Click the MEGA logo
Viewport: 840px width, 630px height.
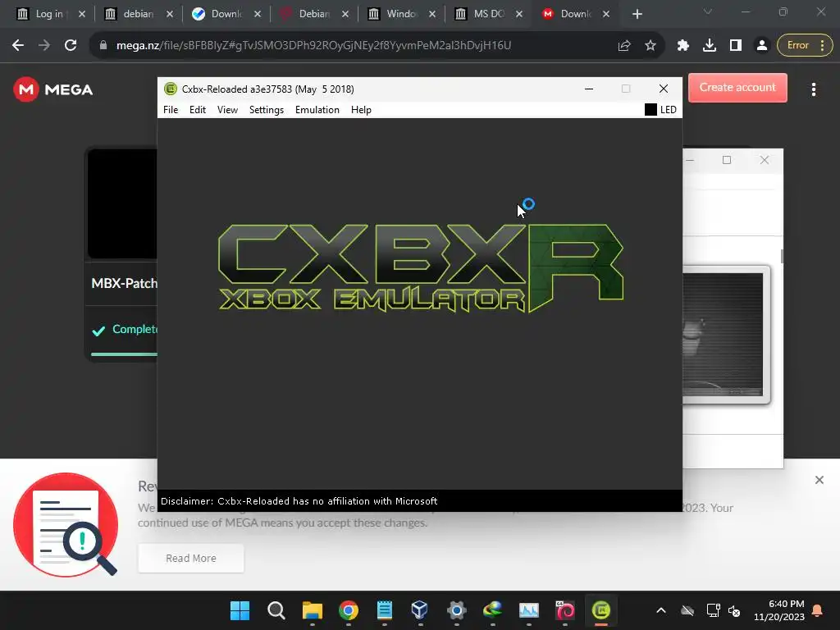53,89
